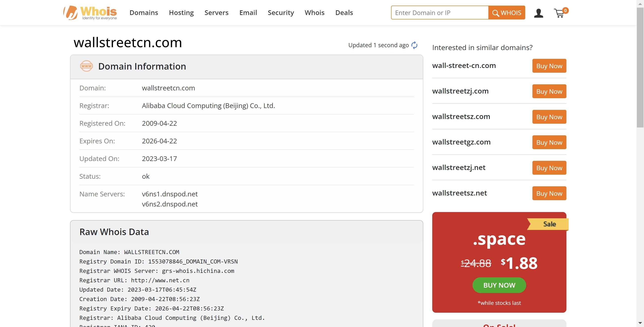Click the Expires On date 2026-04-22
644x327 pixels.
tap(159, 141)
